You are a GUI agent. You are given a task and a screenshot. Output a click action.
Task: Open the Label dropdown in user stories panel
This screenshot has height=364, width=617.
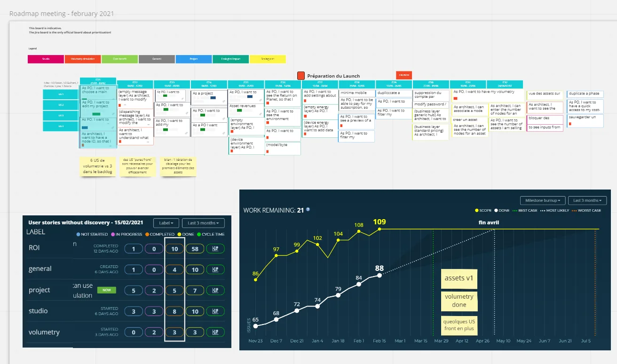pos(167,223)
